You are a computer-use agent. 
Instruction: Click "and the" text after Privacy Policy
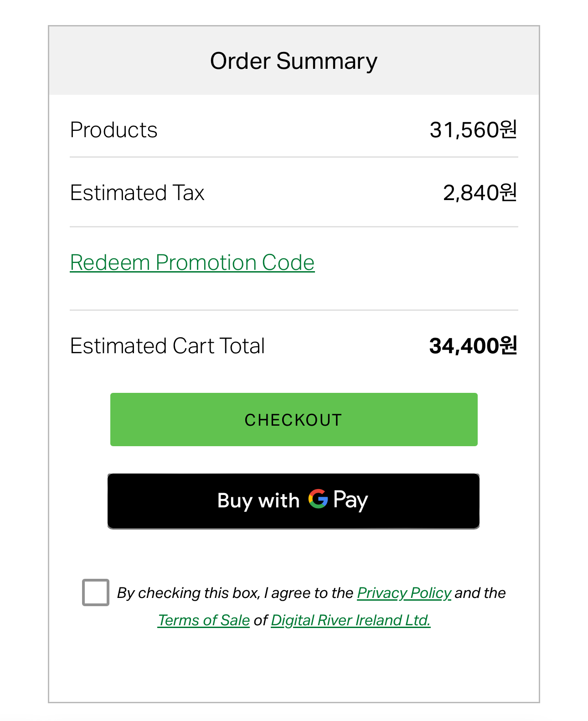pos(480,593)
